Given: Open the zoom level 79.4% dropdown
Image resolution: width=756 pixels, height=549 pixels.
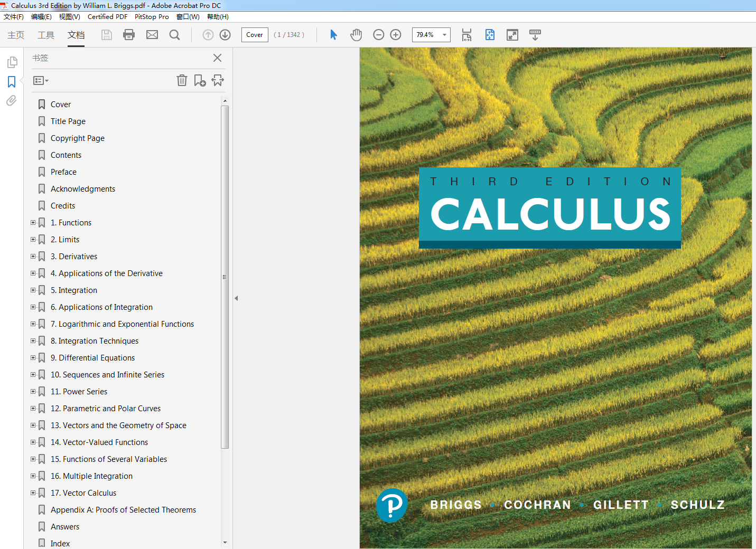Looking at the screenshot, I should pyautogui.click(x=444, y=35).
